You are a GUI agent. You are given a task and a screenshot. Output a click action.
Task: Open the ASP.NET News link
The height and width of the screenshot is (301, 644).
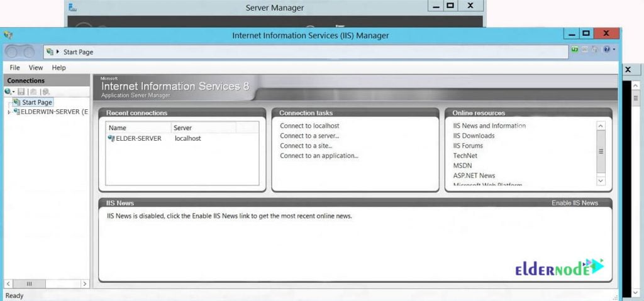pyautogui.click(x=474, y=175)
